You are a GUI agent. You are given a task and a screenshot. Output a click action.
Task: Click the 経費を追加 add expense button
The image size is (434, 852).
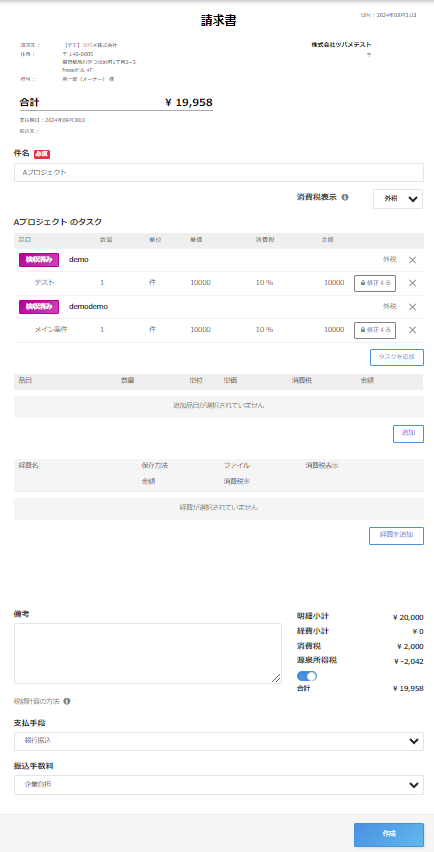pyautogui.click(x=397, y=535)
